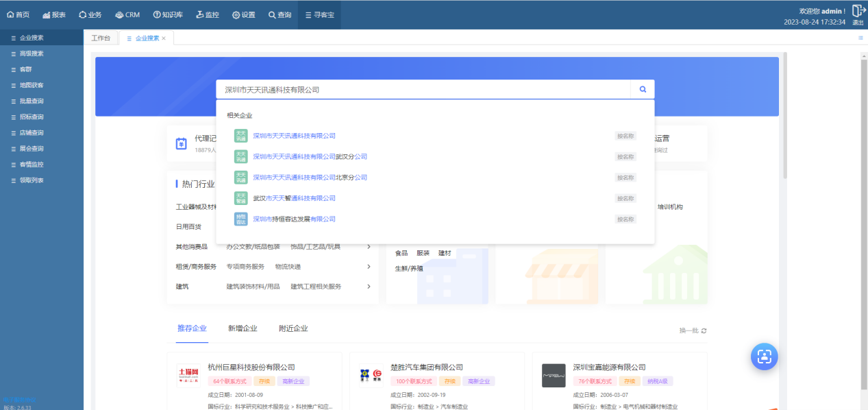Choose suggestion 武汉市天天智通科技有限公司
Image resolution: width=868 pixels, height=410 pixels.
(294, 198)
